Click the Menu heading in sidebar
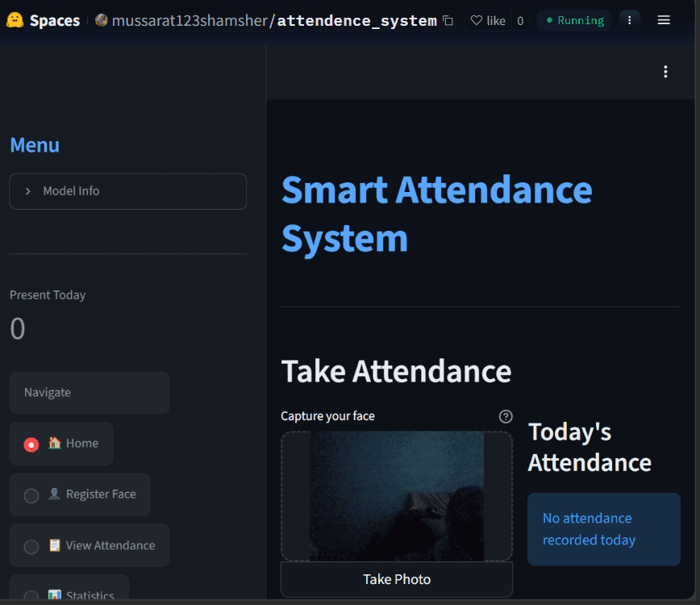Screen dimensions: 700x605 35,145
